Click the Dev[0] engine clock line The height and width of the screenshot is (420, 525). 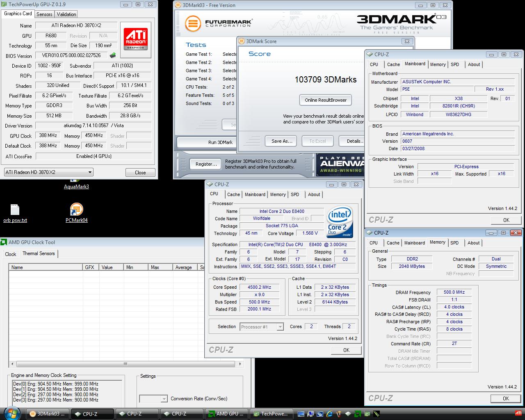[x=55, y=384]
